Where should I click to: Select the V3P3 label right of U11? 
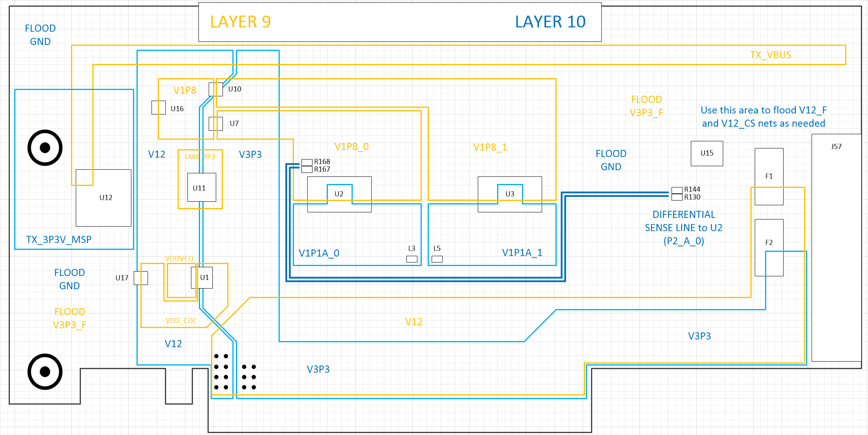pyautogui.click(x=251, y=154)
